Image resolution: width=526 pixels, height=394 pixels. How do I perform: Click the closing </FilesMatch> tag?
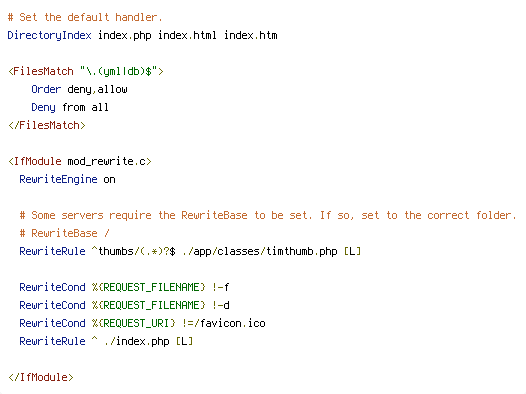point(47,125)
